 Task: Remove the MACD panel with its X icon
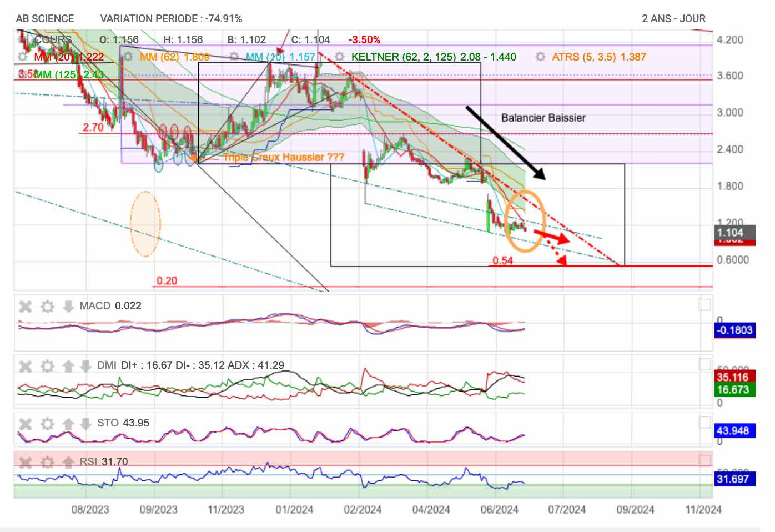pyautogui.click(x=26, y=306)
